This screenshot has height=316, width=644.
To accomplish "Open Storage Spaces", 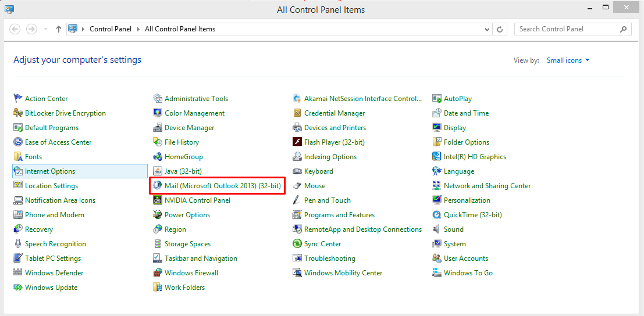I will click(x=187, y=244).
